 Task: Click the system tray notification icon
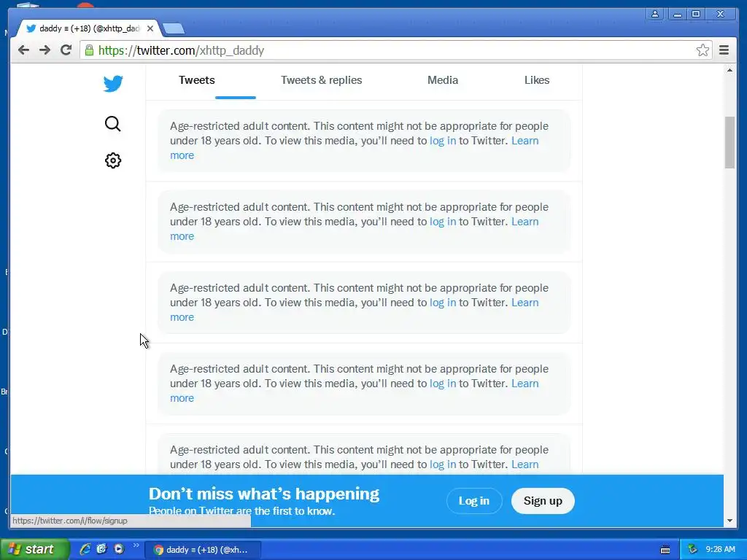pos(693,550)
